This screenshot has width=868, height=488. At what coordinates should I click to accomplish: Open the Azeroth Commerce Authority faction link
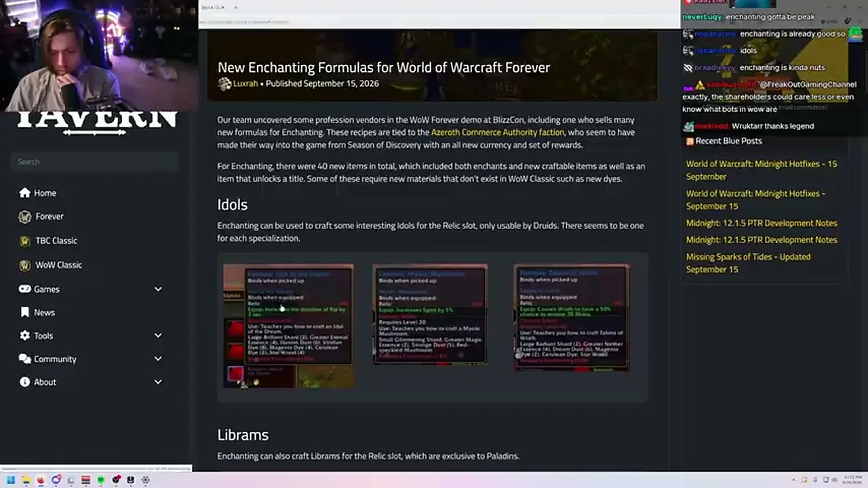click(x=498, y=133)
